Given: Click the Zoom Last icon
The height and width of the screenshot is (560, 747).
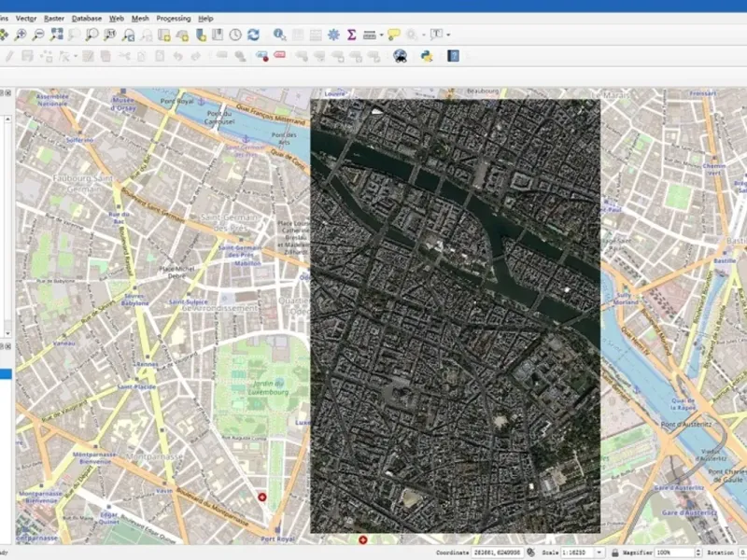Looking at the screenshot, I should pos(128,35).
